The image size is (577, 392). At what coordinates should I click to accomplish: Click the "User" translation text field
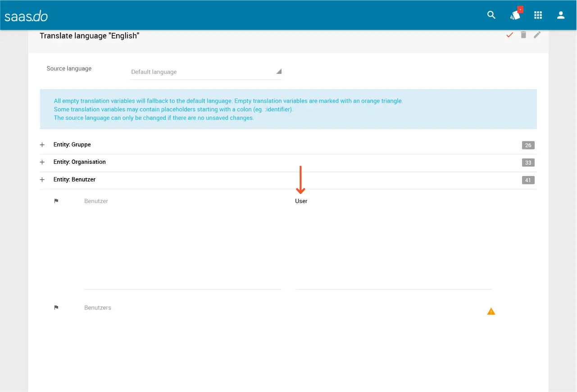(x=393, y=243)
